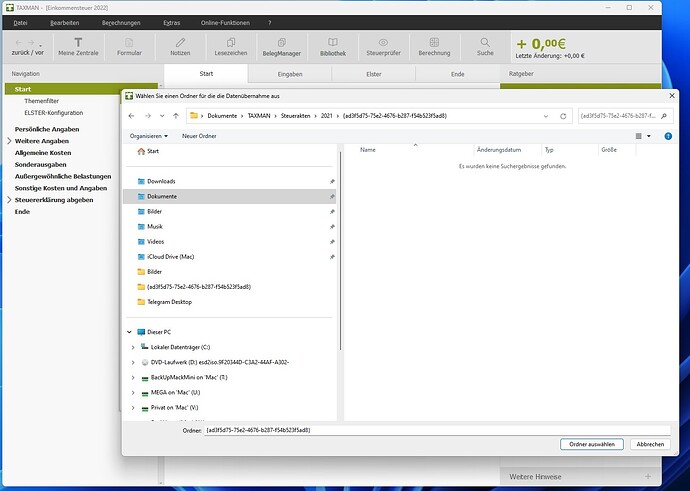Click Ordner auswählen button
Viewport: 690px width, 491px height.
pos(592,444)
